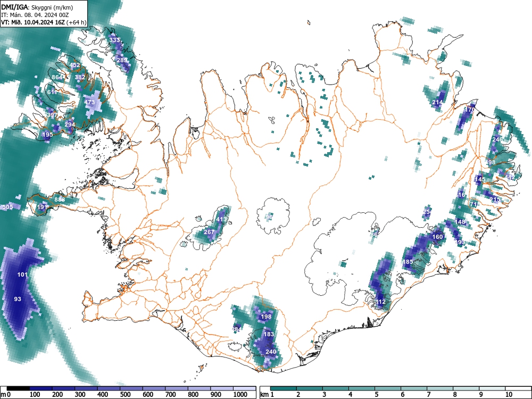532x399 pixels.
Task: Click the 4 label on the km scale
Action: [x=351, y=395]
